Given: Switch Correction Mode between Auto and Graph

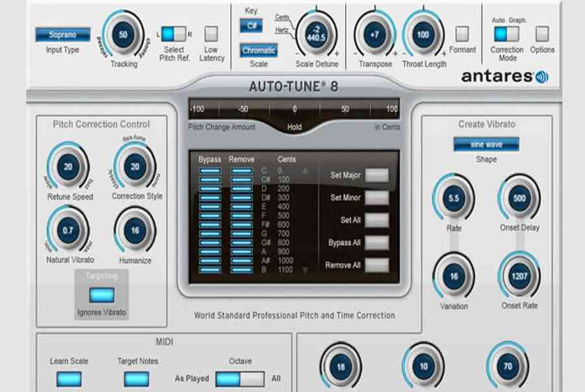Looking at the screenshot, I should tap(506, 34).
